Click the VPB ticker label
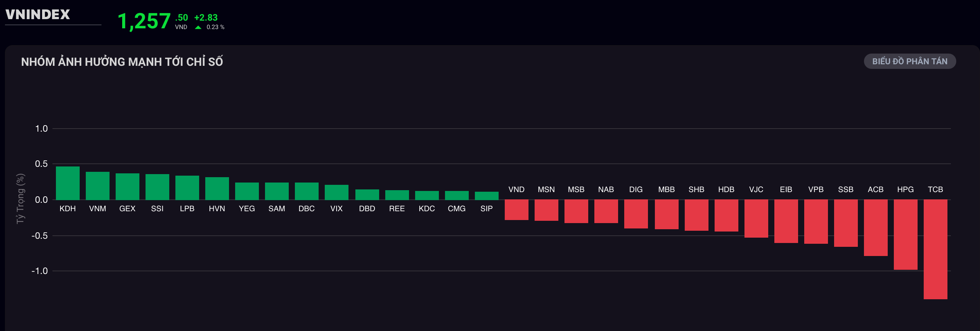Viewport: 980px width, 331px height. [x=816, y=189]
